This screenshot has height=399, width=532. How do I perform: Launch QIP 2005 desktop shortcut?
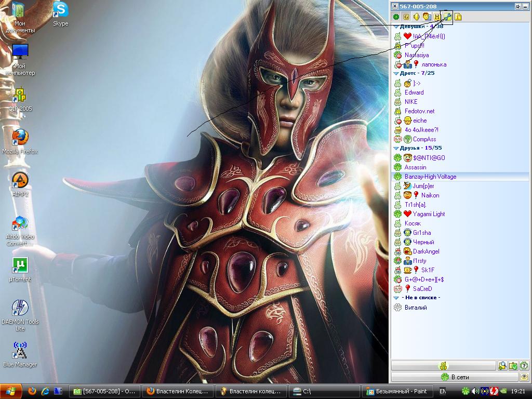pyautogui.click(x=20, y=99)
